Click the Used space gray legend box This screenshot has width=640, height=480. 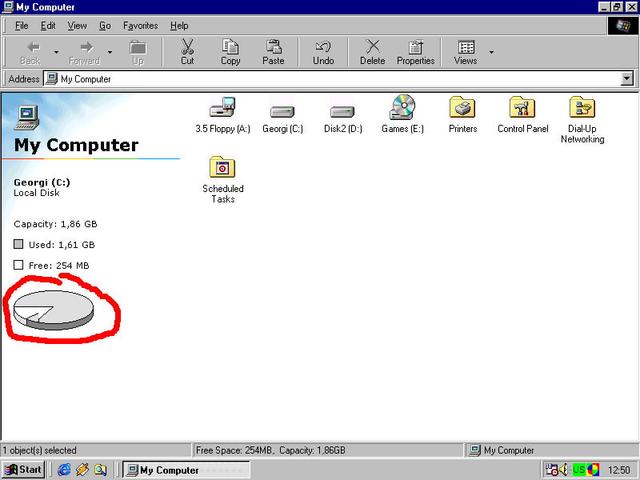(x=18, y=244)
